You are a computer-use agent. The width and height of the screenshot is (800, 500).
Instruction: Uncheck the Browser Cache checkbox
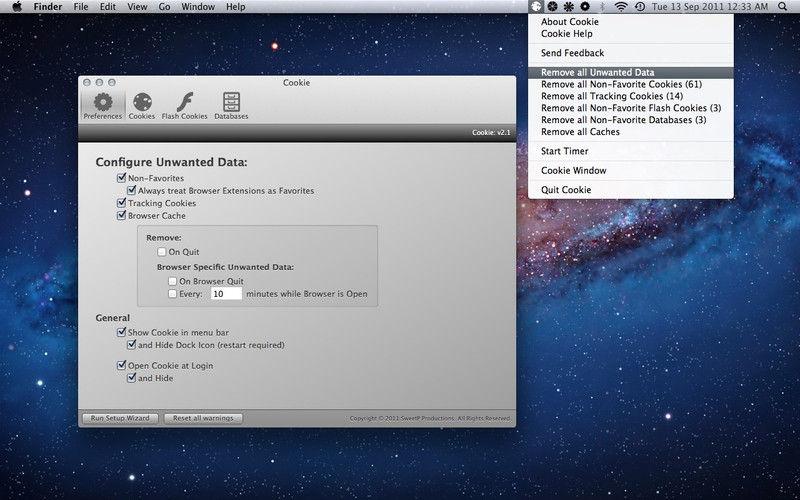coord(121,215)
